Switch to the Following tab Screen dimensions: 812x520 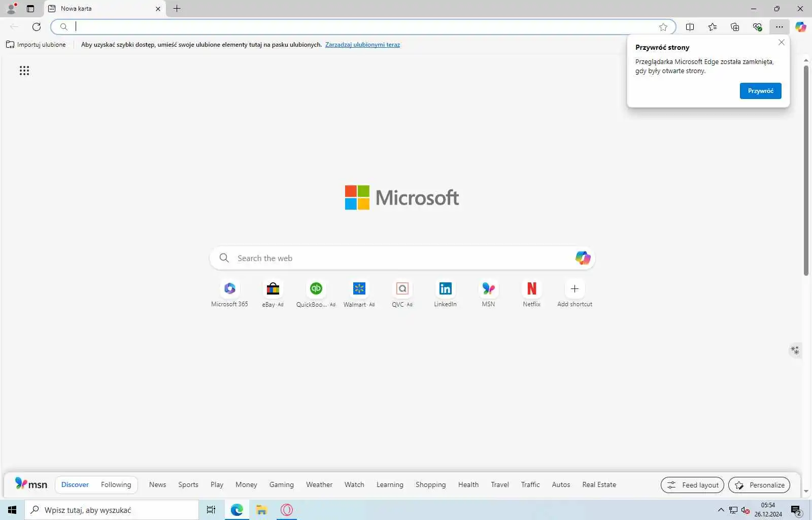click(116, 484)
